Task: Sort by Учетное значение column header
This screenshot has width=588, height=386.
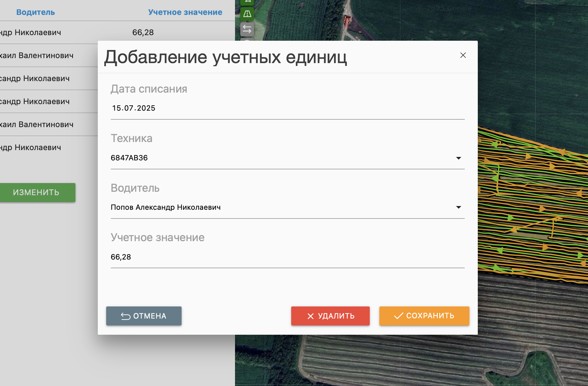Action: [185, 12]
